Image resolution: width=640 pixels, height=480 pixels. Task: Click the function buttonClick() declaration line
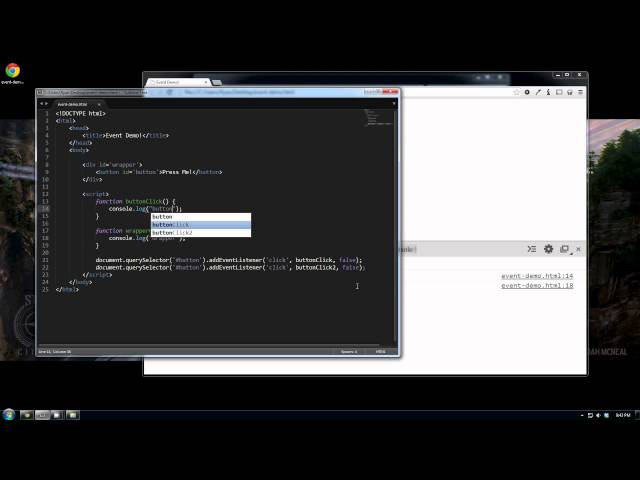tap(136, 202)
